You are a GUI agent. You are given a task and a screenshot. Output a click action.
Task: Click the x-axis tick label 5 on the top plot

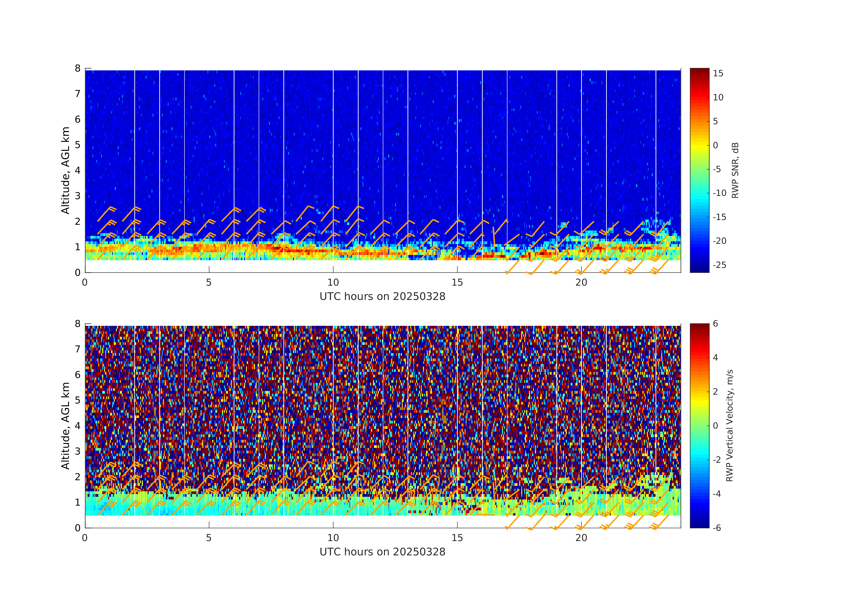tap(209, 283)
